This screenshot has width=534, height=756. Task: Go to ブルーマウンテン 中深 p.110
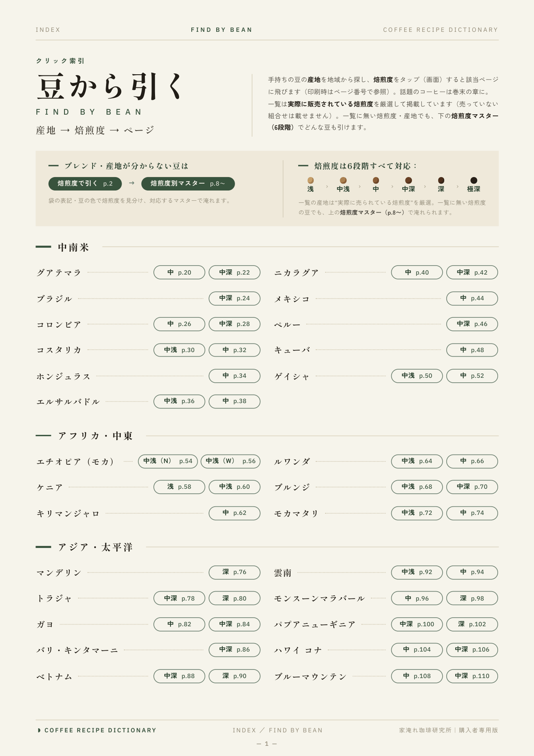coord(472,676)
